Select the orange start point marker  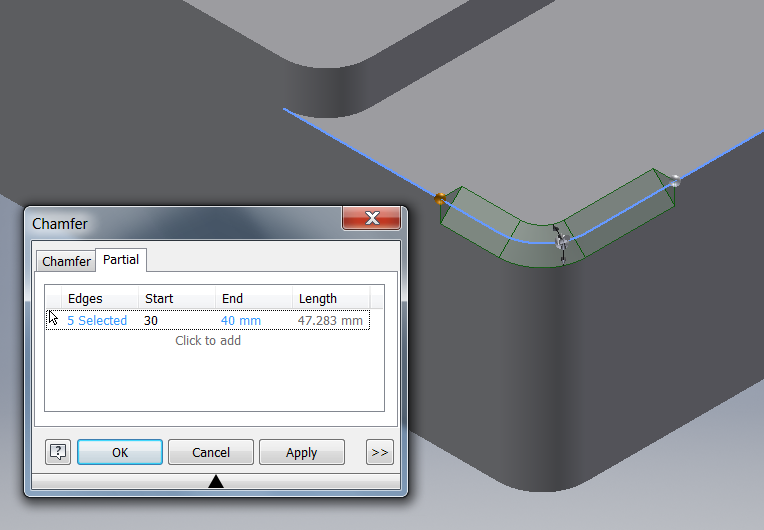click(440, 198)
